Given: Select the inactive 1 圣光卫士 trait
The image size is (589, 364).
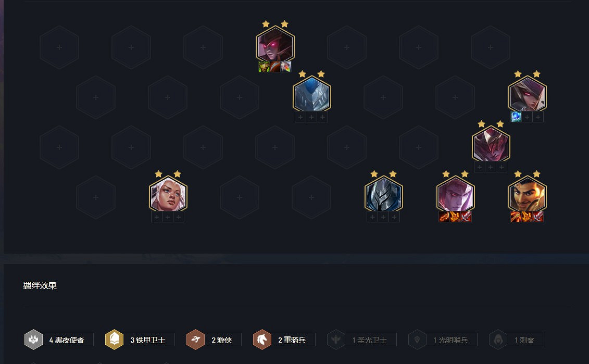Looking at the screenshot, I should tap(362, 340).
